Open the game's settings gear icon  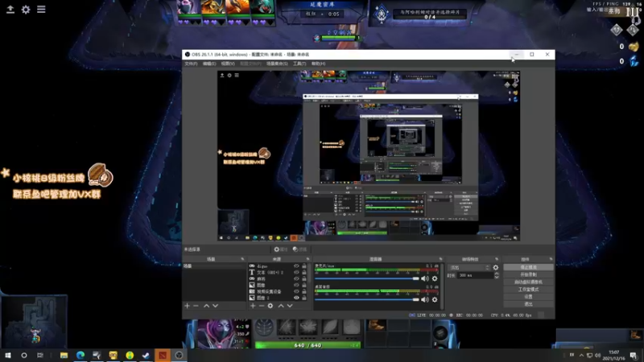pos(26,10)
